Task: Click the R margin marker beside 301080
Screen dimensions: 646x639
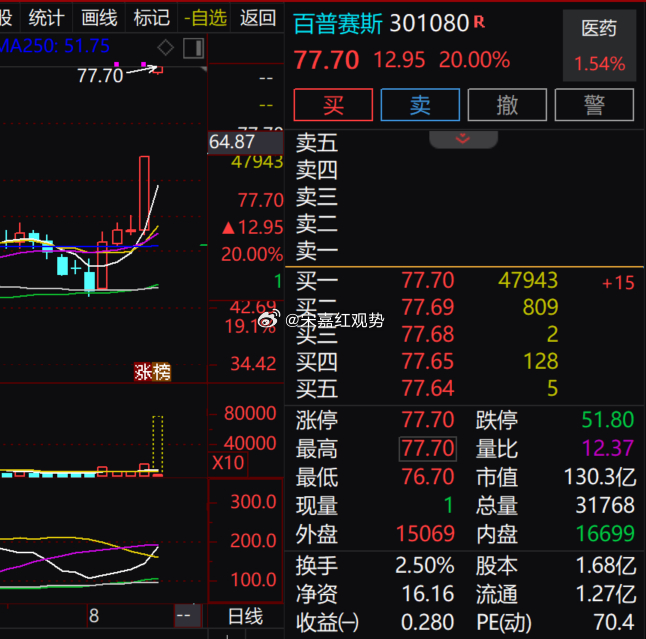Action: (479, 21)
